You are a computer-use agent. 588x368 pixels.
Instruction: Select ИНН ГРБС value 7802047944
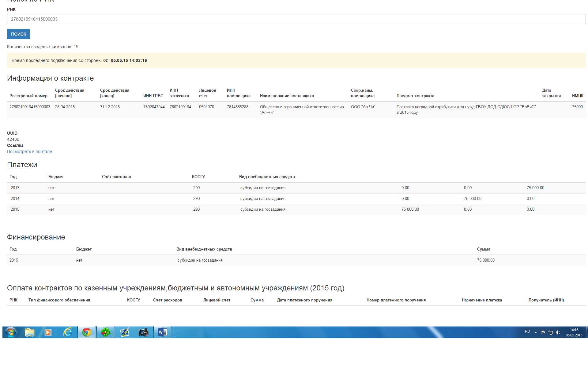pos(154,107)
